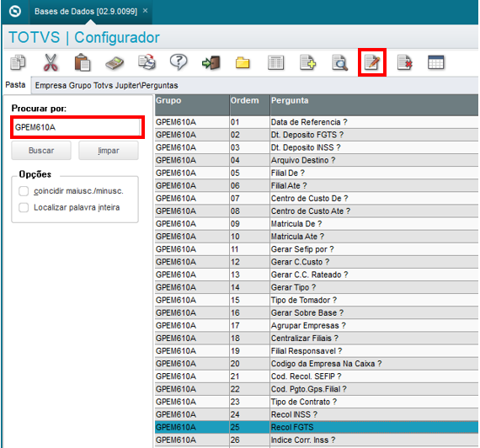This screenshot has width=480, height=448.
Task: Select row Gerar Sefip por ?
Action: 317,249
